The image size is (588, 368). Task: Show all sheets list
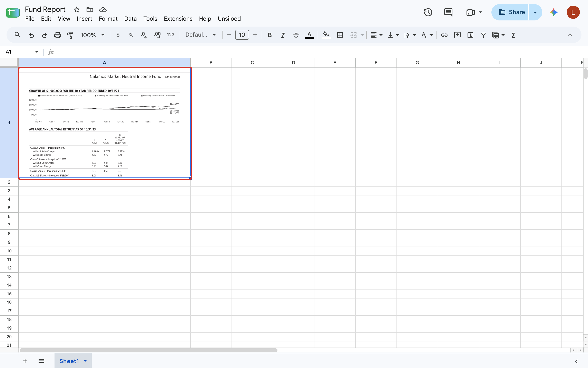point(41,361)
